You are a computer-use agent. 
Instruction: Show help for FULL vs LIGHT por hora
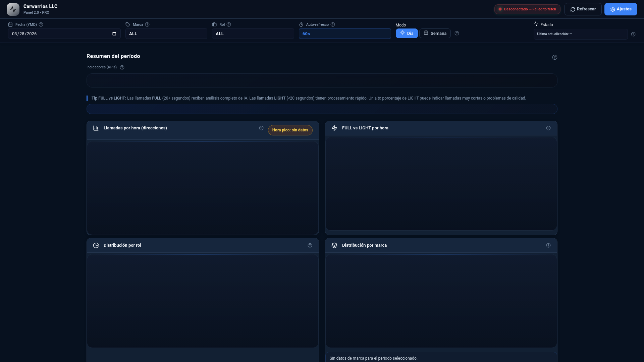548,128
